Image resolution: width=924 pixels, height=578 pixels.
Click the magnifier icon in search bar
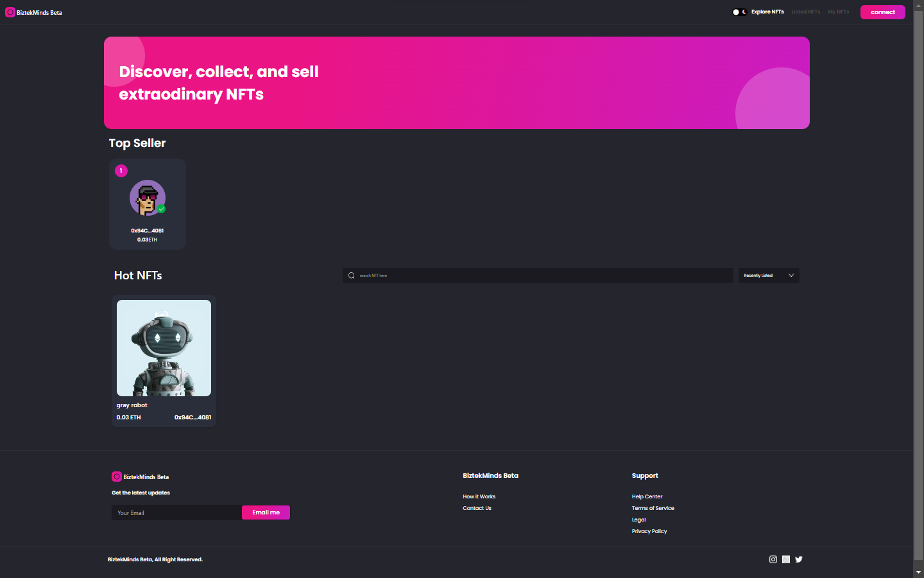point(352,276)
